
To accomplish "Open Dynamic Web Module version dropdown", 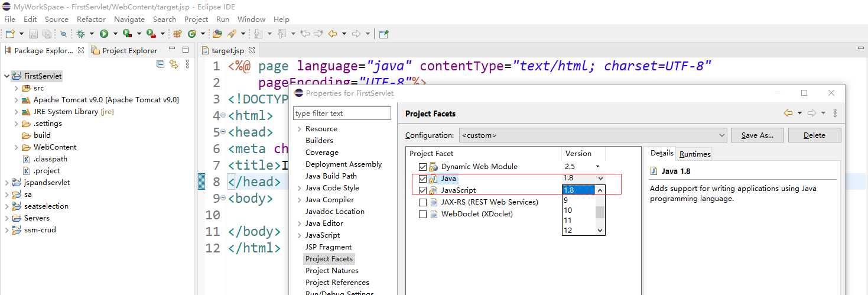I will [x=597, y=167].
